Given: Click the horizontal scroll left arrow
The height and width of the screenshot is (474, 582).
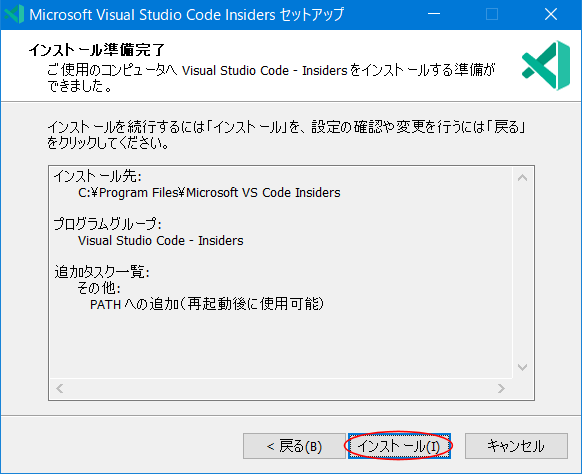Looking at the screenshot, I should point(60,388).
